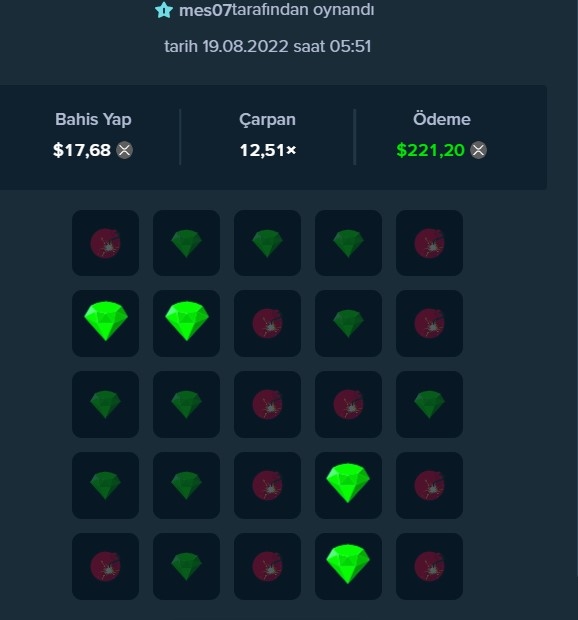This screenshot has height=620, width=578.
Task: Select the mine tile in top-left corner
Action: click(106, 243)
